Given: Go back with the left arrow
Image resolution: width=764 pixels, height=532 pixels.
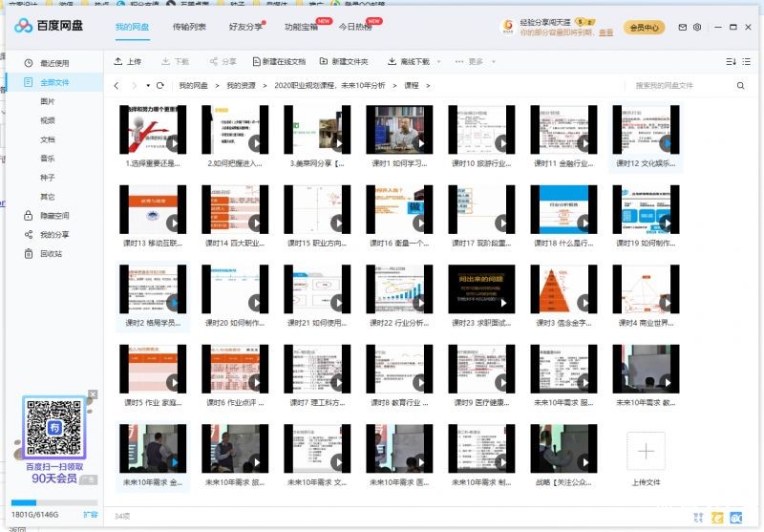Looking at the screenshot, I should (116, 86).
